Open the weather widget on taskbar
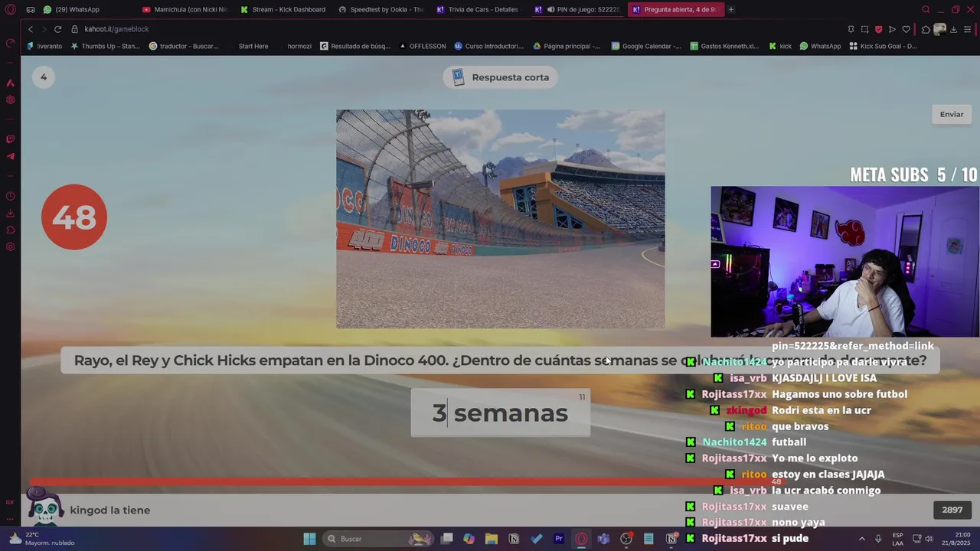980x551 pixels. tap(43, 539)
